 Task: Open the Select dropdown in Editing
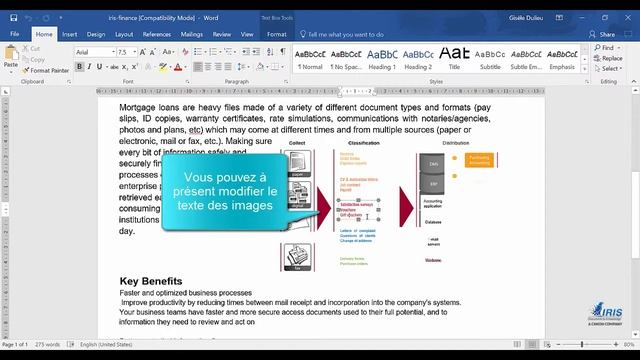pos(608,69)
